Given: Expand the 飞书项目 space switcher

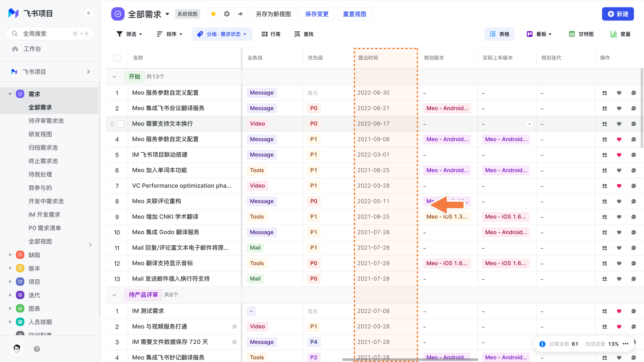Looking at the screenshot, I should click(88, 72).
